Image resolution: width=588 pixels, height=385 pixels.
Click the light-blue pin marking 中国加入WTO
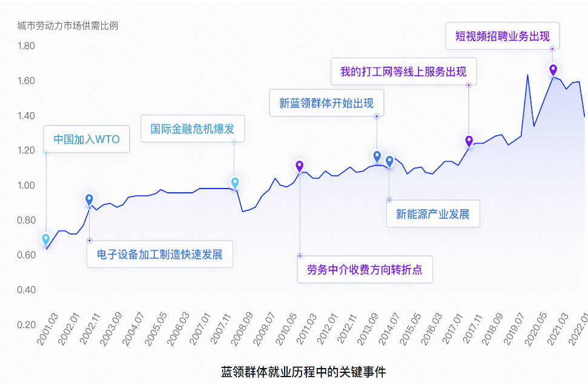pos(46,240)
